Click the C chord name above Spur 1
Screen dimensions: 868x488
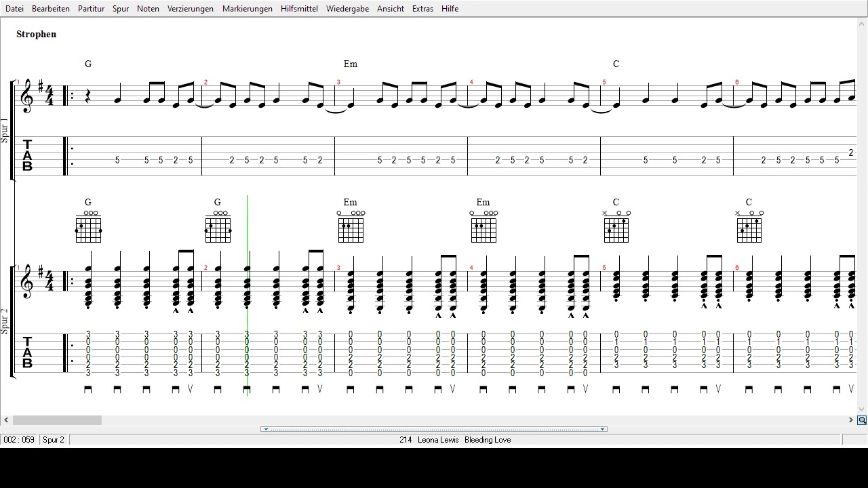pyautogui.click(x=616, y=64)
